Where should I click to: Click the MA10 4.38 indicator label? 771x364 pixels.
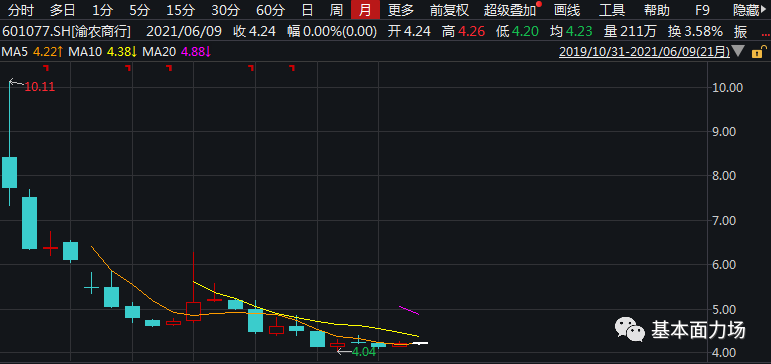(x=102, y=51)
